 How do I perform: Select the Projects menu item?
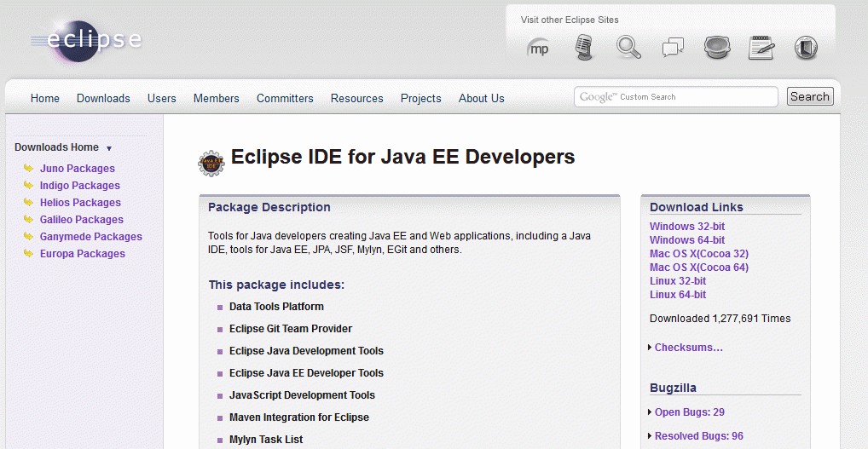(420, 99)
